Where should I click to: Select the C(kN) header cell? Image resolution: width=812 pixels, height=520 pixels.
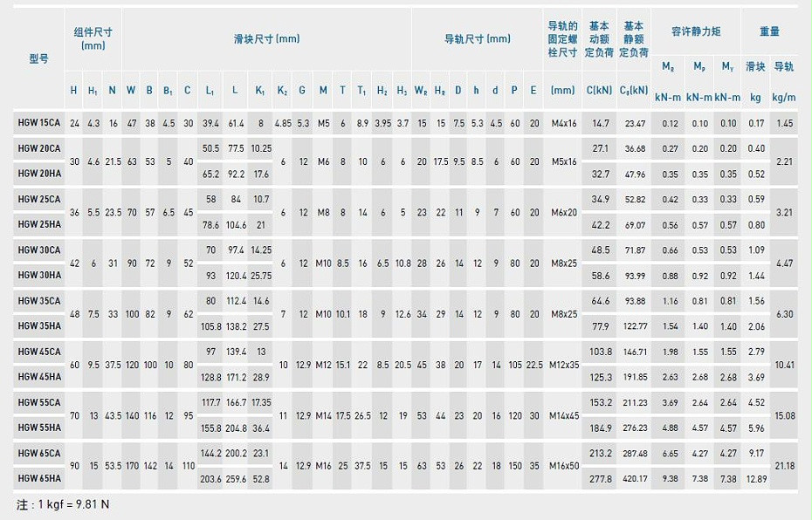pos(598,87)
